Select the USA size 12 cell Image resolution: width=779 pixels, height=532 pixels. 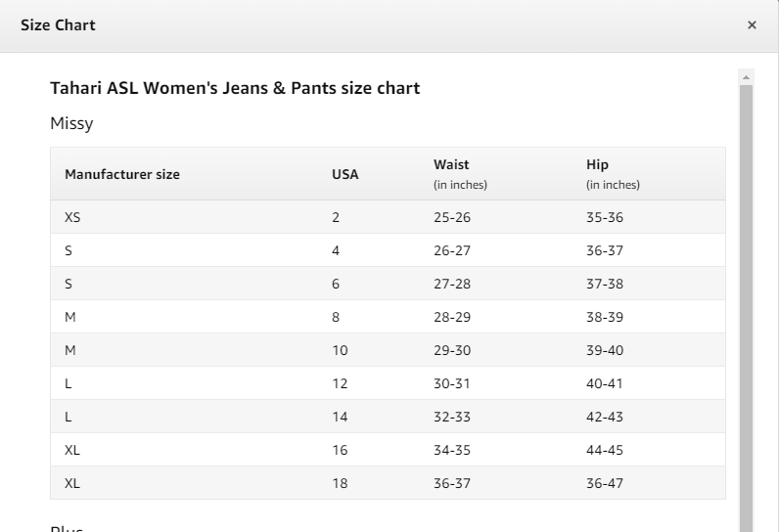pyautogui.click(x=340, y=383)
